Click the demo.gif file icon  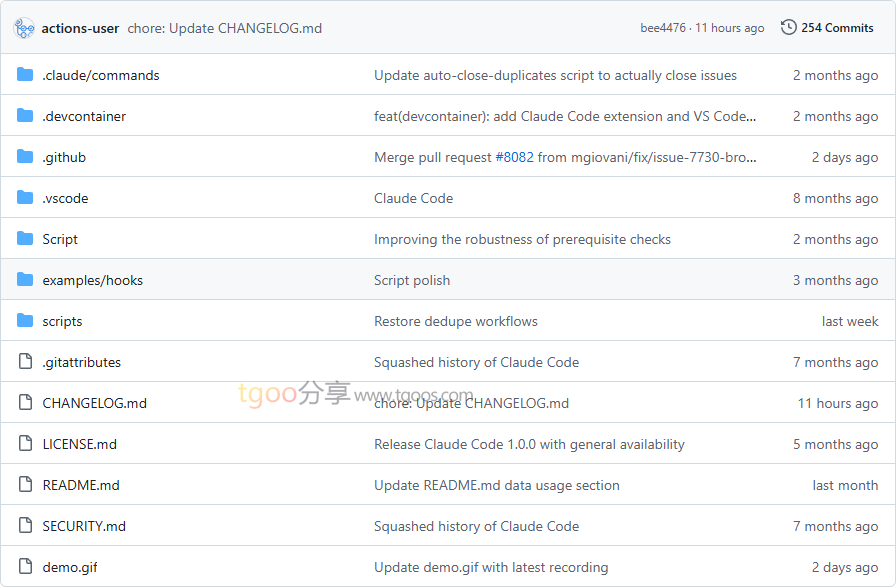[25, 567]
